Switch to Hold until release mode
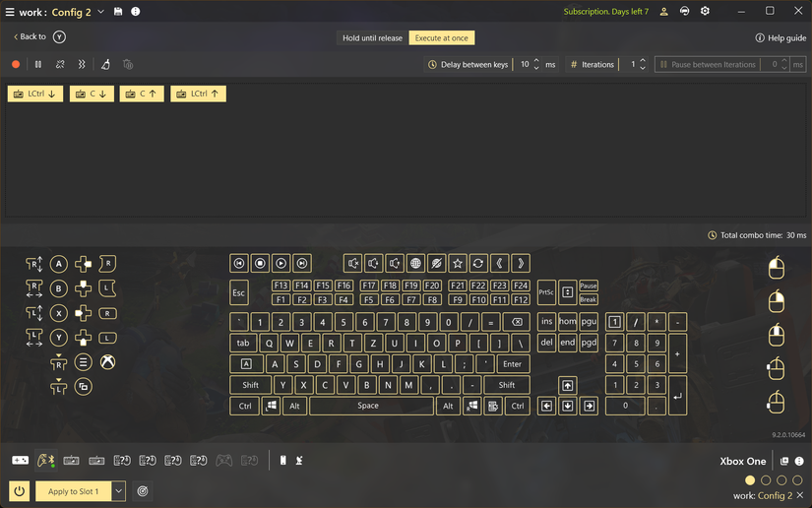The height and width of the screenshot is (508, 812). (x=372, y=37)
